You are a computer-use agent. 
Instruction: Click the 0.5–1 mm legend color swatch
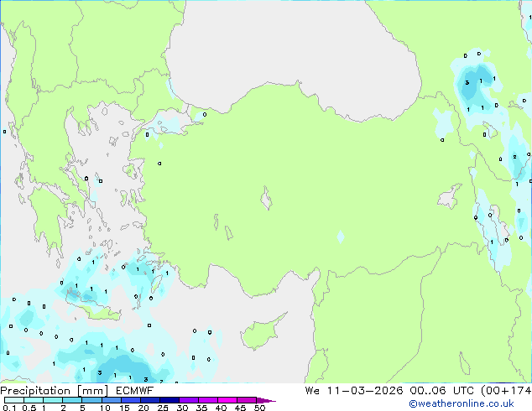(x=34, y=400)
